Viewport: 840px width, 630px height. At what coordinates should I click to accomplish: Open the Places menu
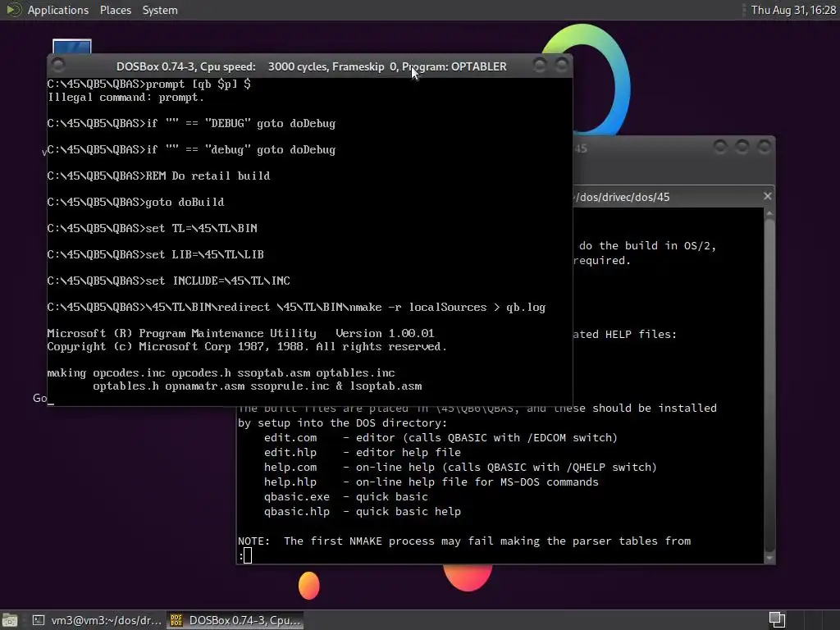(x=115, y=10)
